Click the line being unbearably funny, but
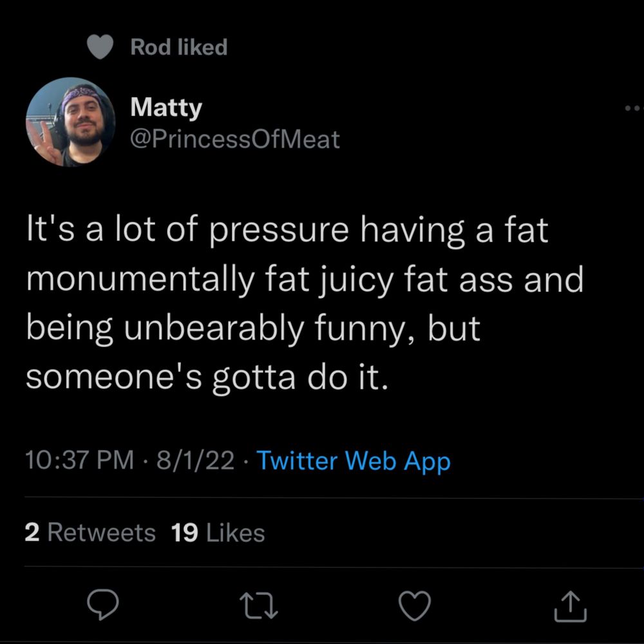The width and height of the screenshot is (644, 644). point(253,329)
